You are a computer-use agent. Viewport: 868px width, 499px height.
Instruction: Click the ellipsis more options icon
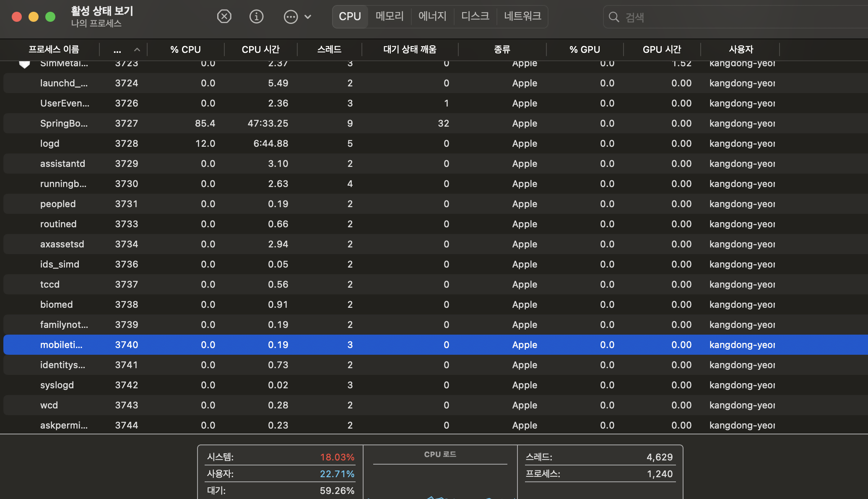point(291,17)
